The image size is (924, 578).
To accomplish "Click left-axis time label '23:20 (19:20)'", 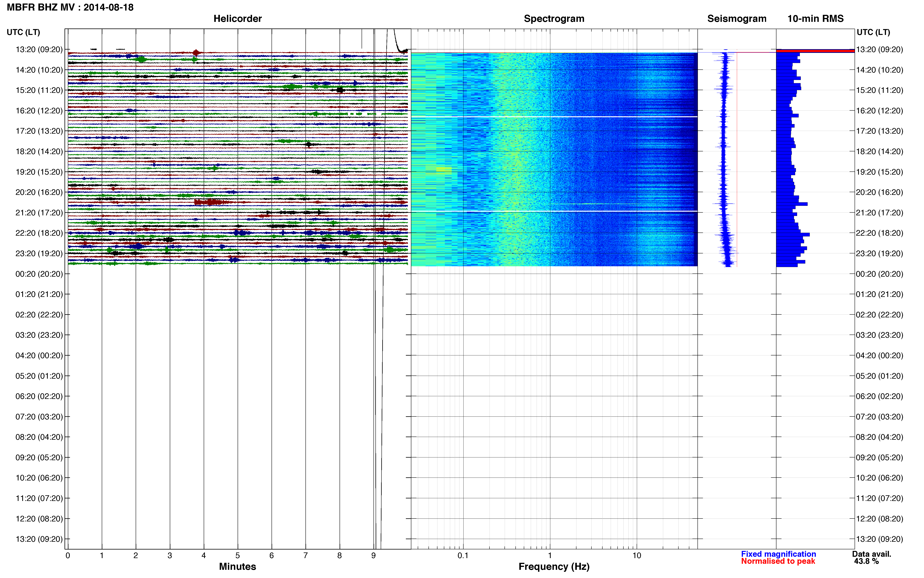I will [x=39, y=253].
